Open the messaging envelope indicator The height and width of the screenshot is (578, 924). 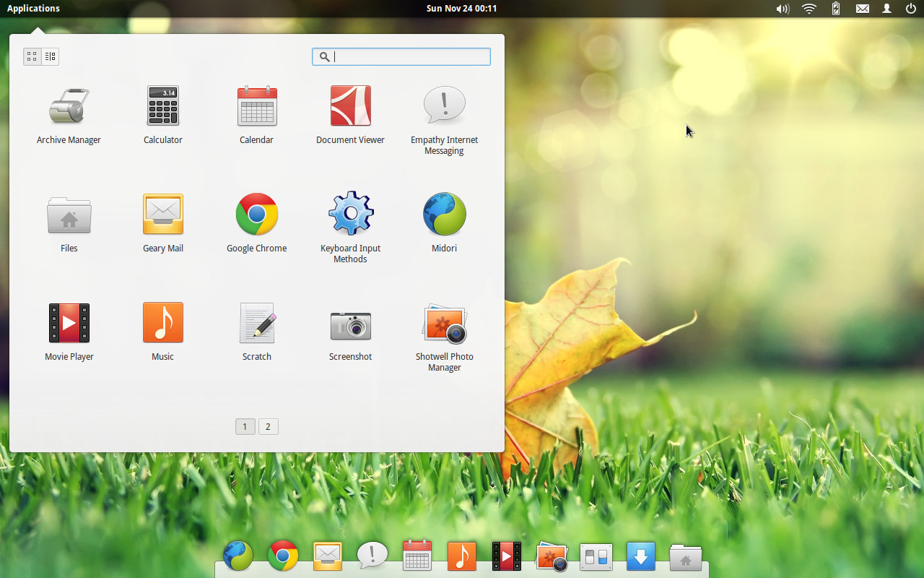click(863, 9)
